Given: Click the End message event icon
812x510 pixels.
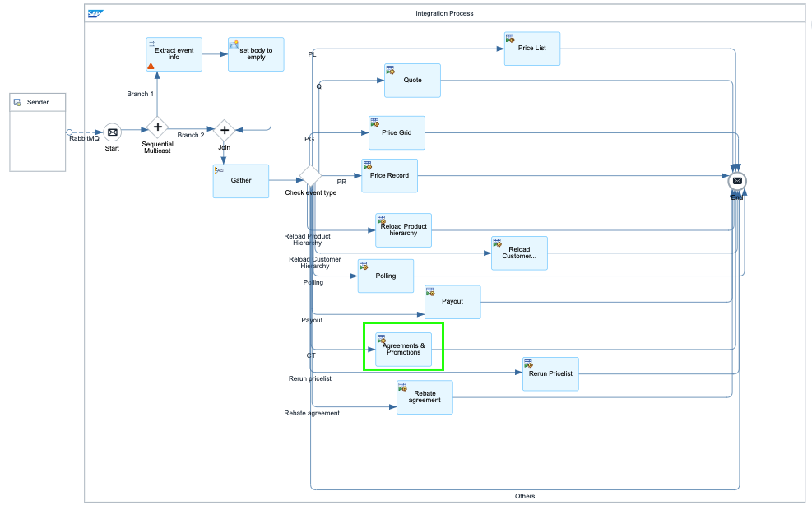Looking at the screenshot, I should [x=737, y=181].
